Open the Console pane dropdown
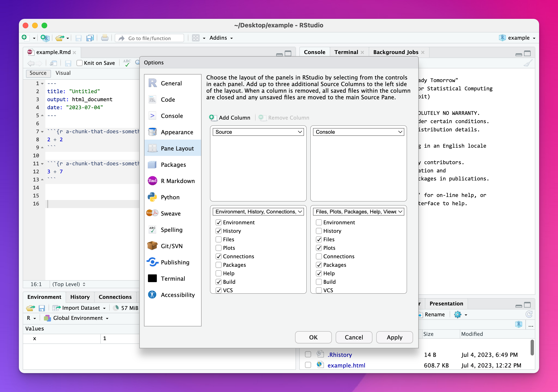This screenshot has width=558, height=392. (359, 132)
